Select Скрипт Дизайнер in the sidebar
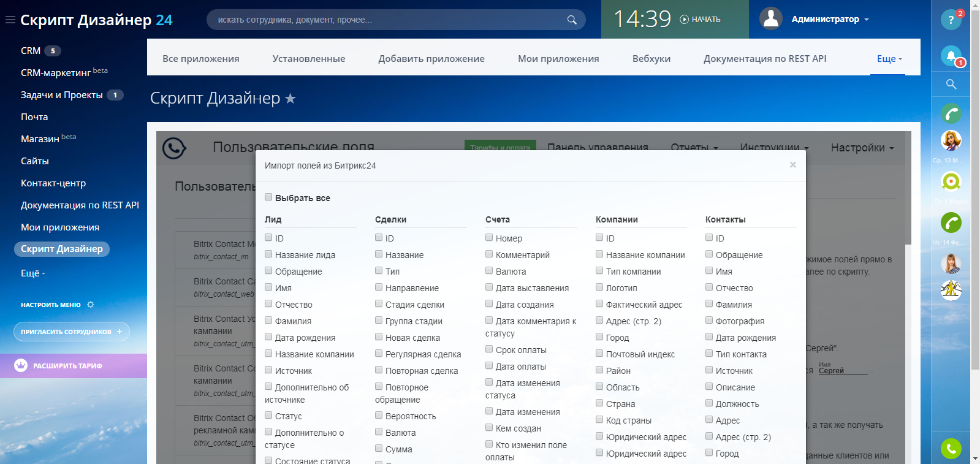980x464 pixels. [x=62, y=249]
